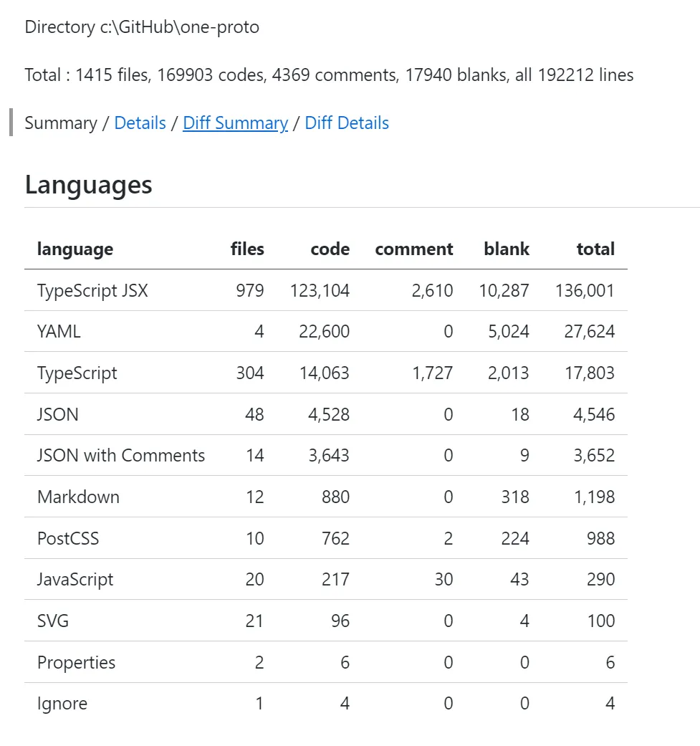Select the JSON with Comments cell
The width and height of the screenshot is (700, 746).
121,455
